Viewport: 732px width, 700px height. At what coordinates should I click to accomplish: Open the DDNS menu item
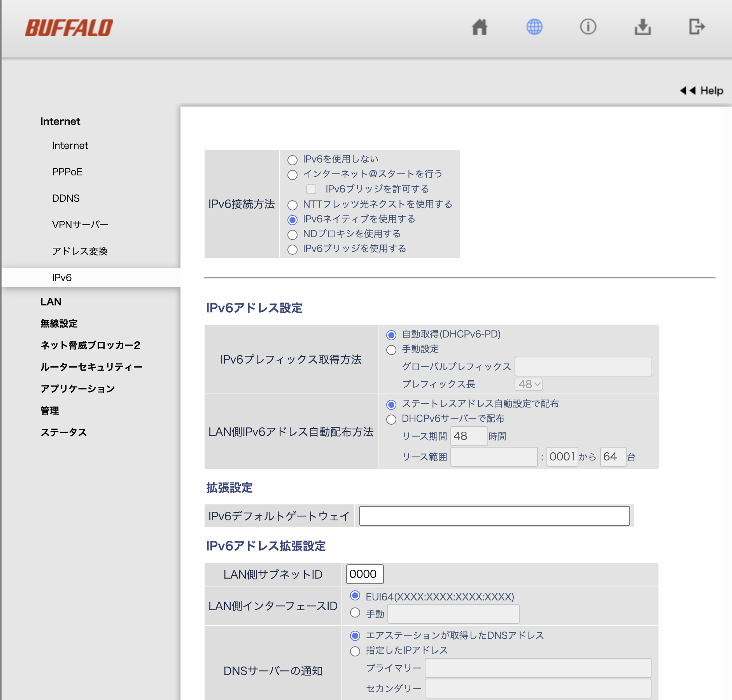coord(66,198)
